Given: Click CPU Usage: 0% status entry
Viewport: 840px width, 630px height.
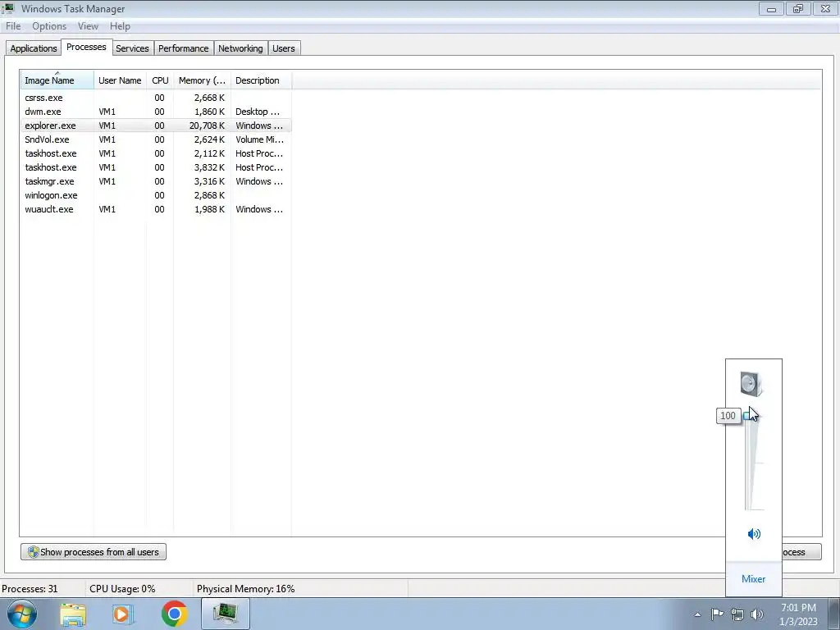Looking at the screenshot, I should tap(122, 589).
